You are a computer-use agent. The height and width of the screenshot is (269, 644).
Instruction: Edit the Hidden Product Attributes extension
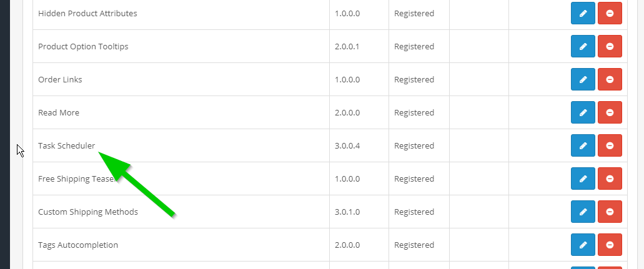583,13
